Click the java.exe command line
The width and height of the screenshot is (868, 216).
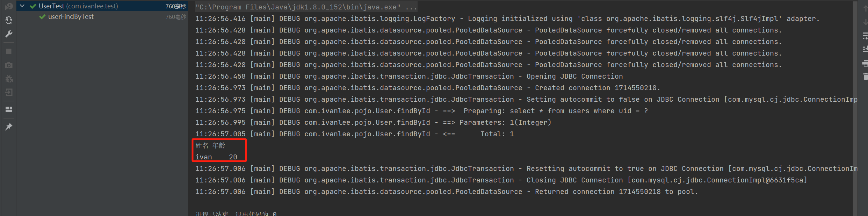306,7
